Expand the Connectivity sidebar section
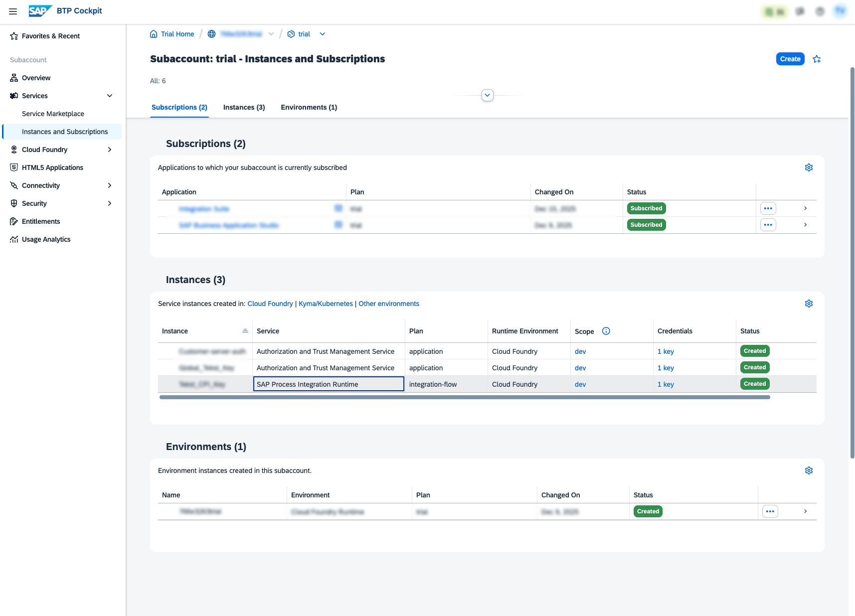This screenshot has height=616, width=855. click(110, 185)
